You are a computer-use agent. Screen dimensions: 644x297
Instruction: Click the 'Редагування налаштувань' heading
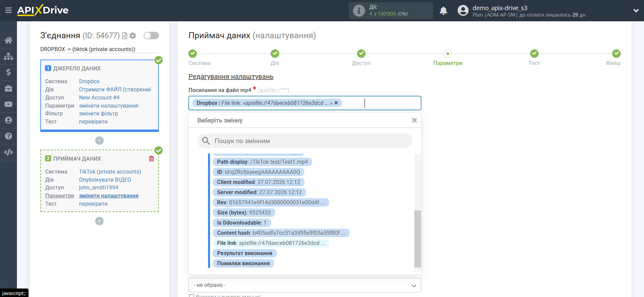click(x=231, y=77)
